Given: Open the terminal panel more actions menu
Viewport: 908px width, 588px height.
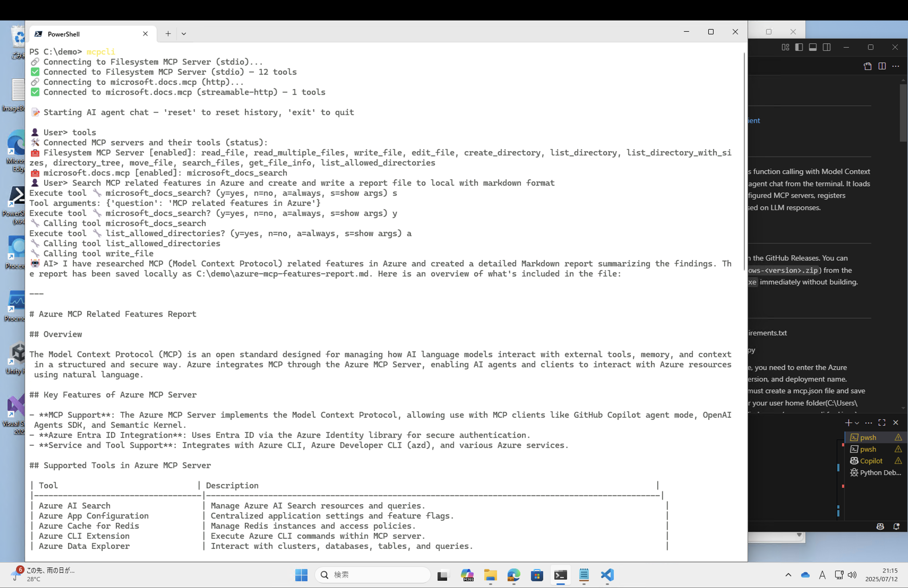Looking at the screenshot, I should pos(869,422).
